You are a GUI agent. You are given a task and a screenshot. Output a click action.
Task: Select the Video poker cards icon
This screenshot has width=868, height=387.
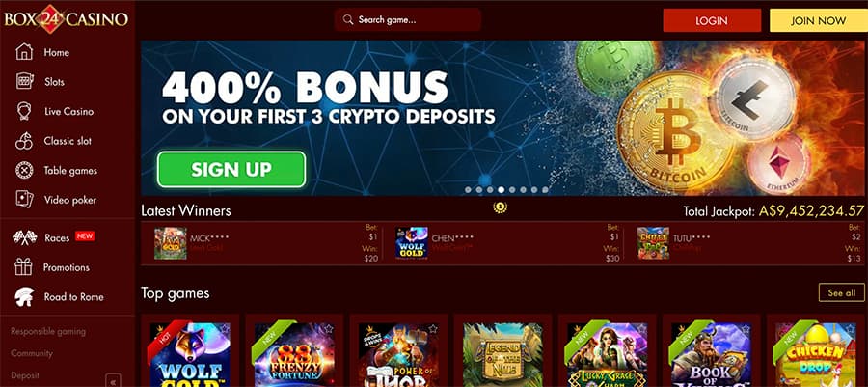[24, 200]
